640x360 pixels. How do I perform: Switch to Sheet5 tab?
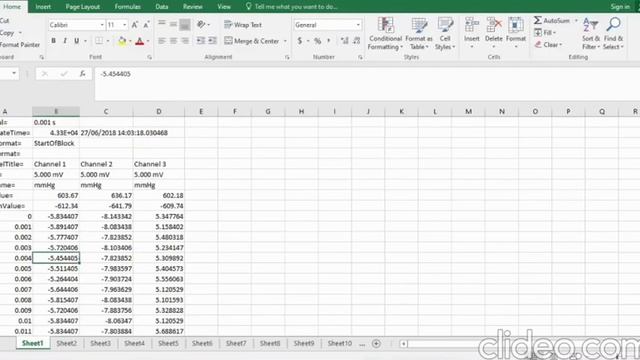click(x=168, y=344)
